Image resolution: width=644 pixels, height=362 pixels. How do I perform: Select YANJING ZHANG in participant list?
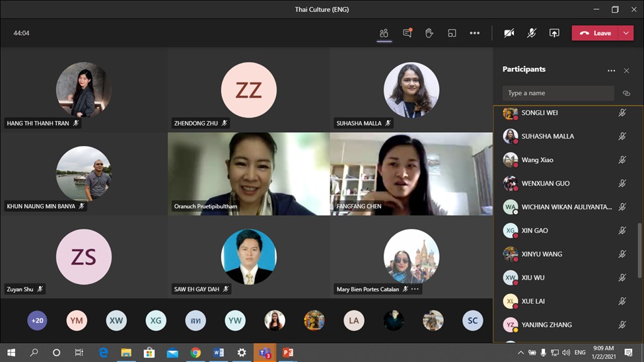568,324
